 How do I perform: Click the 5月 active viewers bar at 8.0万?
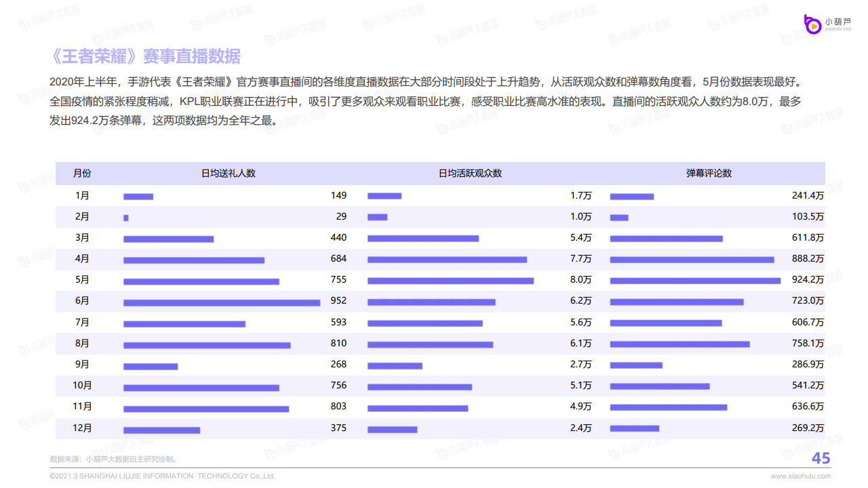point(450,281)
